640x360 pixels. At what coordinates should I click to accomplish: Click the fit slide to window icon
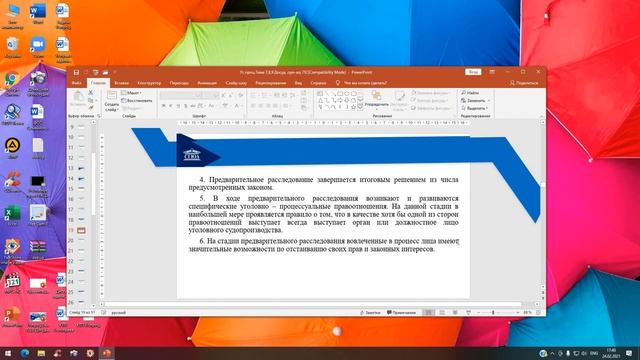pyautogui.click(x=539, y=312)
